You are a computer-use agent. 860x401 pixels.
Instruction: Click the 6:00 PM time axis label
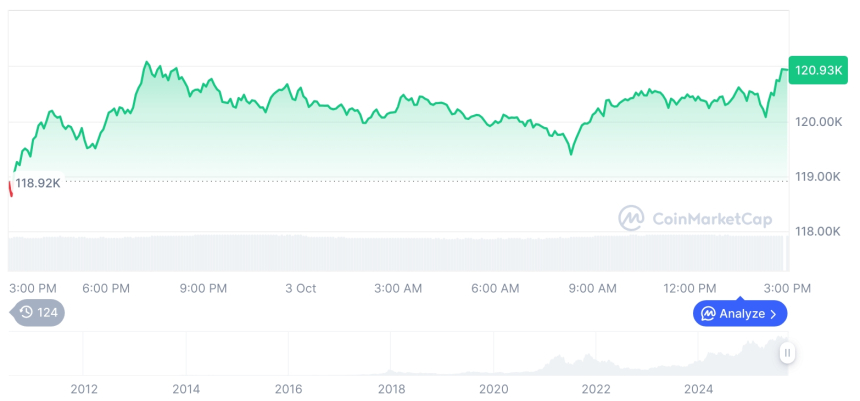pyautogui.click(x=106, y=288)
